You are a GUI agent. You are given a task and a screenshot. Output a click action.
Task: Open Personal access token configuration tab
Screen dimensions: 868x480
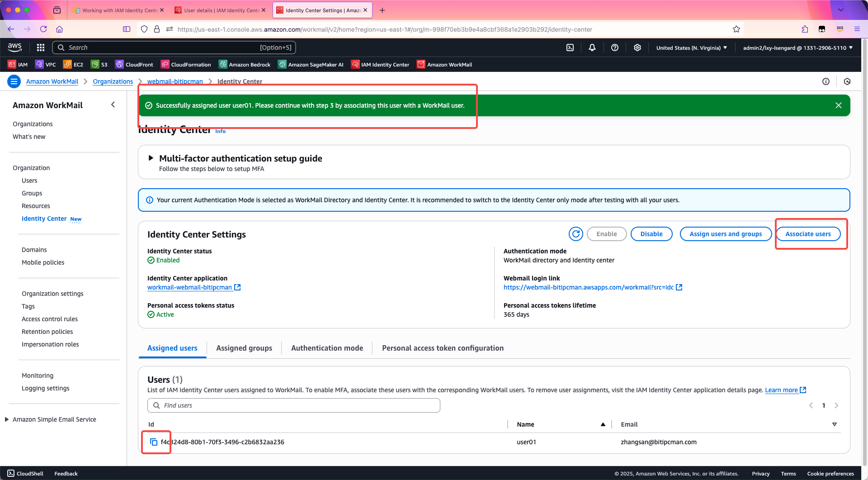pyautogui.click(x=443, y=348)
